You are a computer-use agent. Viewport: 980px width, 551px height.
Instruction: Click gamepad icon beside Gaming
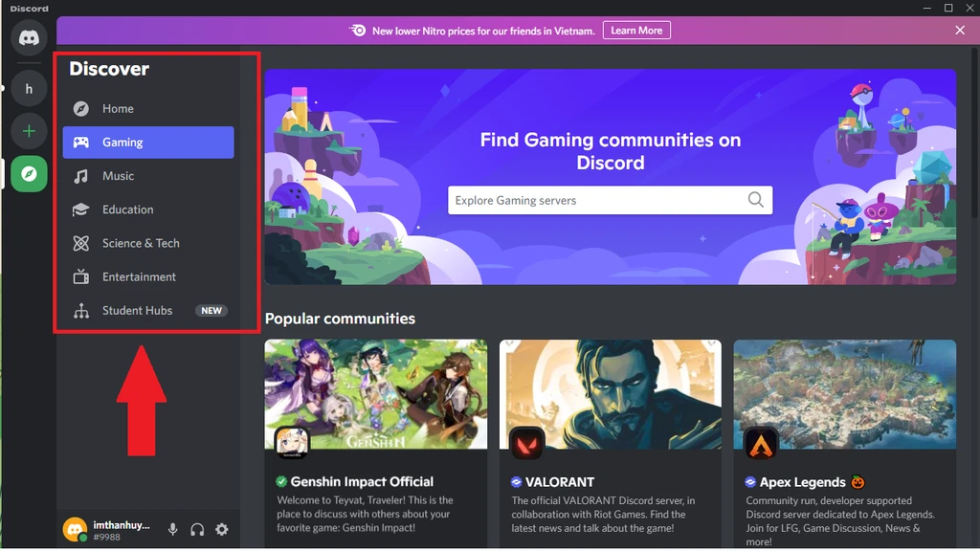[x=80, y=143]
